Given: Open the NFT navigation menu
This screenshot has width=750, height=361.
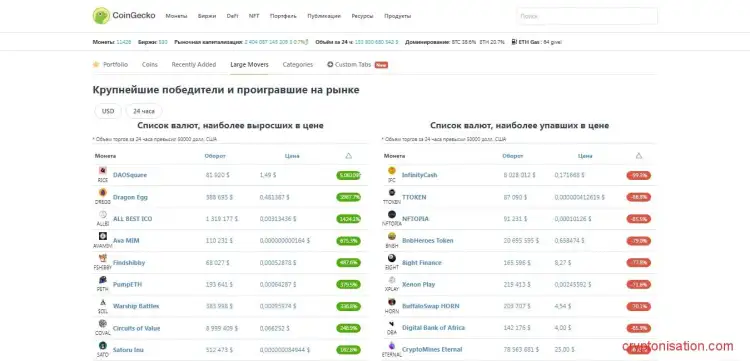Looking at the screenshot, I should (x=254, y=16).
